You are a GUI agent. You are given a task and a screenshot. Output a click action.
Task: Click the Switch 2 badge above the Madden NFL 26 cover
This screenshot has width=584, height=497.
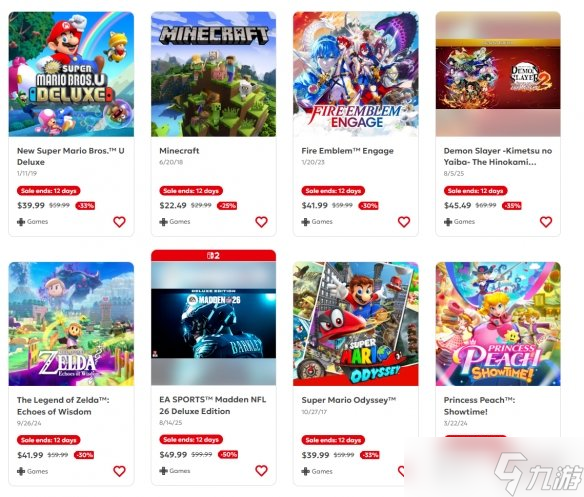click(x=213, y=256)
